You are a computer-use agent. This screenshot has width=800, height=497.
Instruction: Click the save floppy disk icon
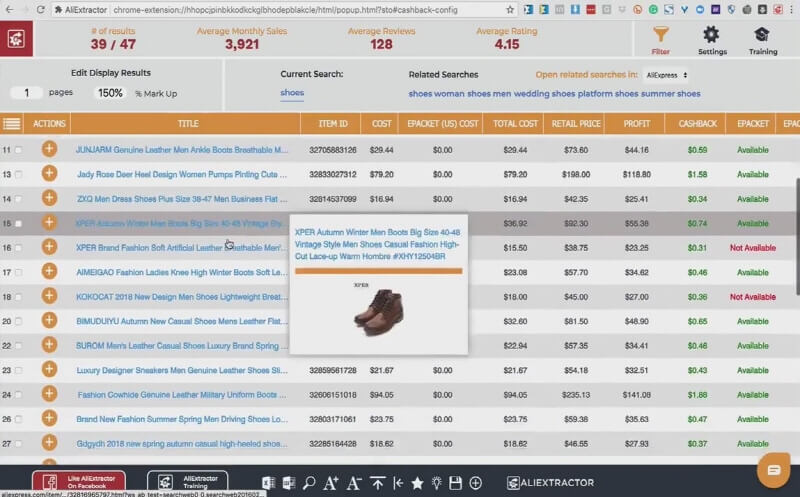pyautogui.click(x=455, y=483)
